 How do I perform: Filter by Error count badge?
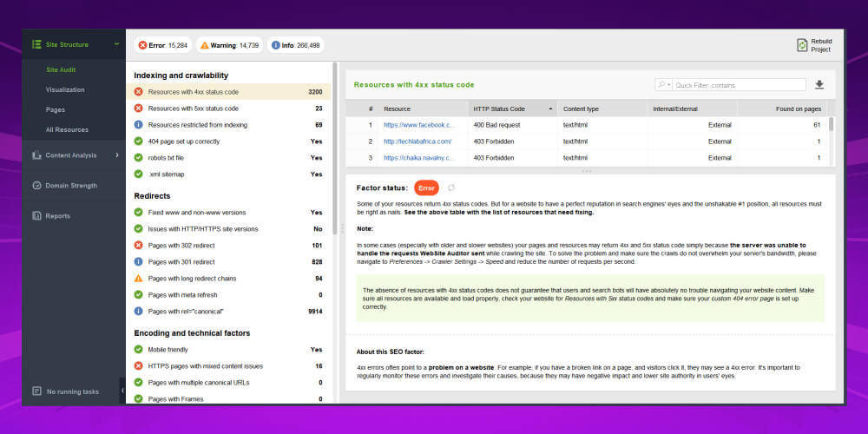(163, 45)
